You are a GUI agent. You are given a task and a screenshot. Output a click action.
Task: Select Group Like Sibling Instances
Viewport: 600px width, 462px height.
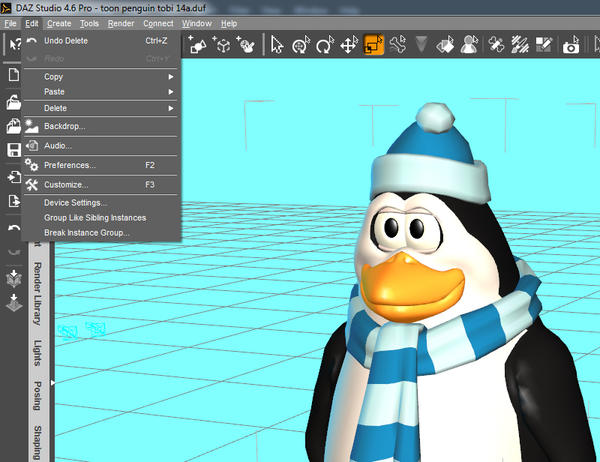[x=101, y=218]
